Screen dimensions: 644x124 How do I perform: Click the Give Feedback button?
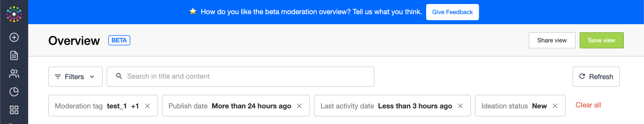[452, 12]
